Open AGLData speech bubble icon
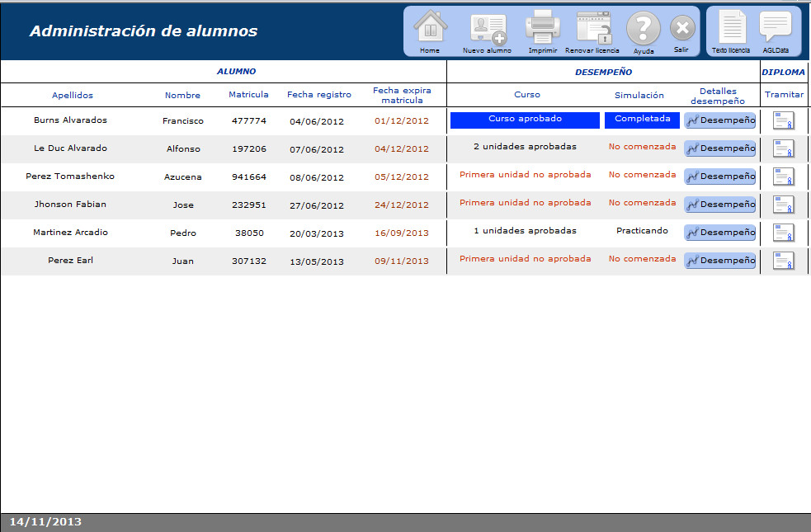811x532 pixels. tap(776, 31)
